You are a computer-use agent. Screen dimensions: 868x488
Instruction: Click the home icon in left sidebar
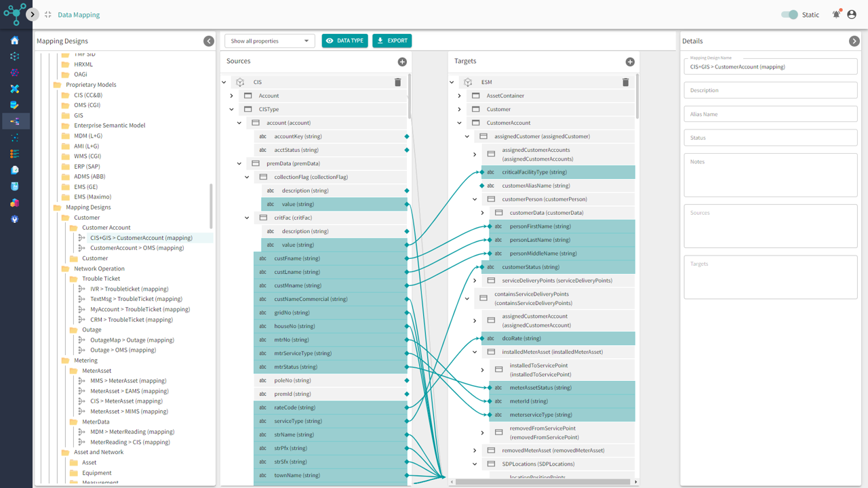point(15,41)
